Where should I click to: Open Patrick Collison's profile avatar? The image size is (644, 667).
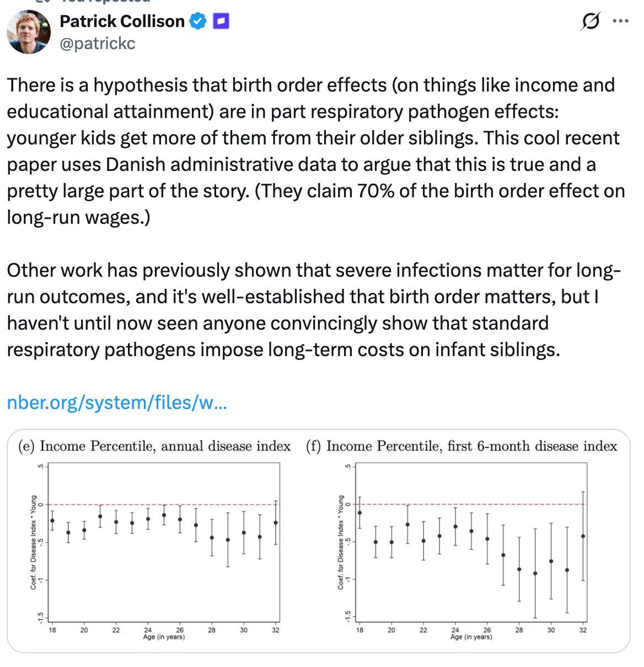click(x=29, y=32)
